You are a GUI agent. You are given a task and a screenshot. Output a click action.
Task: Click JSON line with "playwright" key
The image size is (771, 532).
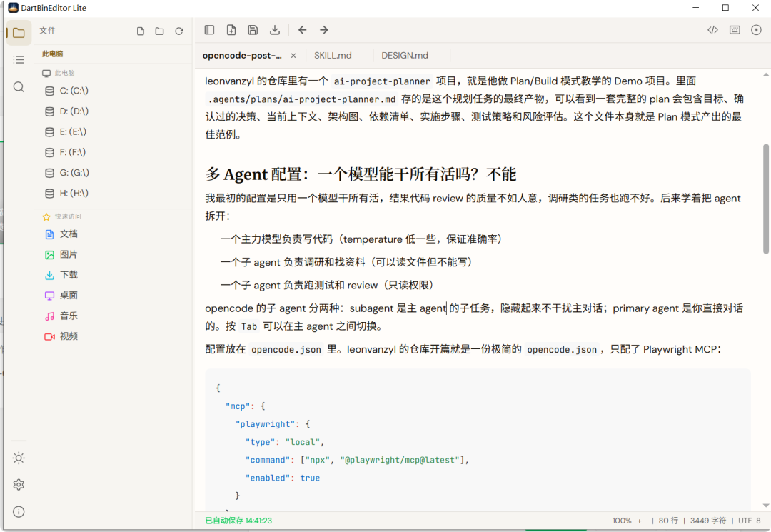pos(273,424)
